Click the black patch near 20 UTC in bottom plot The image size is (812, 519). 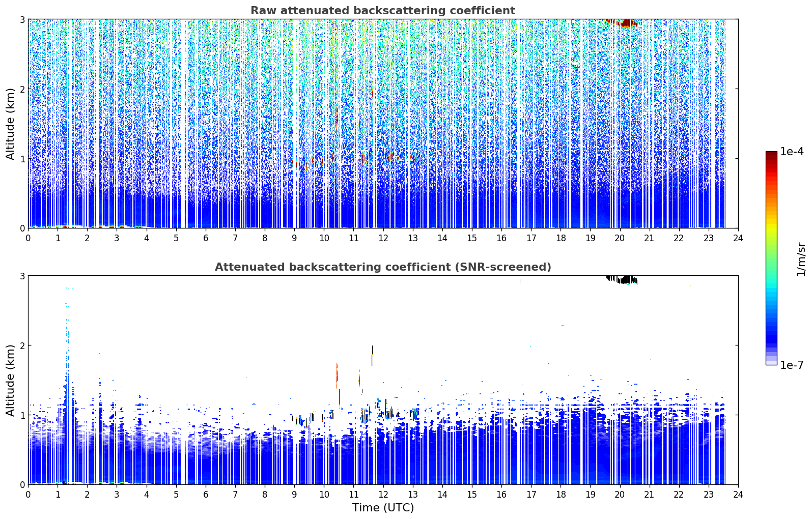[x=622, y=279]
